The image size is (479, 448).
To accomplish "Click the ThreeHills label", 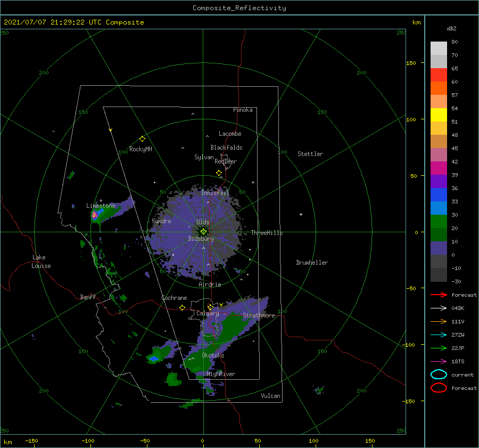I will [x=267, y=233].
